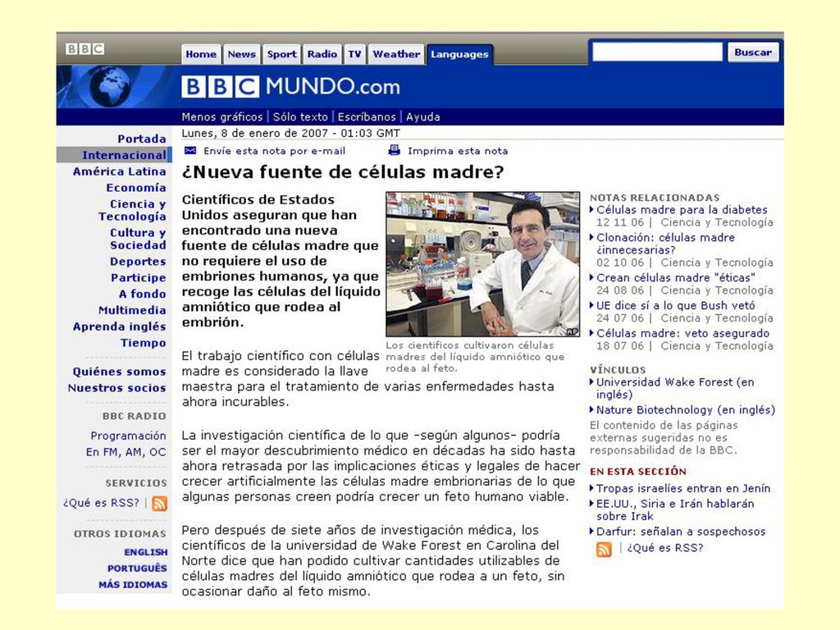
Task: Open América Latina section
Action: tap(120, 171)
